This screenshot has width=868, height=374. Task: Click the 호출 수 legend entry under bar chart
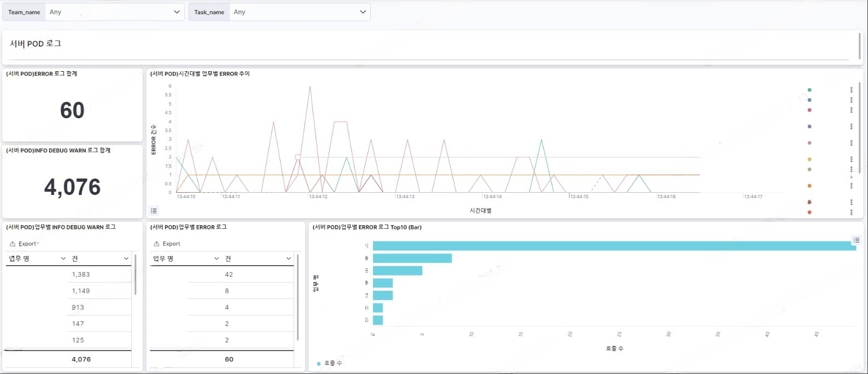329,363
